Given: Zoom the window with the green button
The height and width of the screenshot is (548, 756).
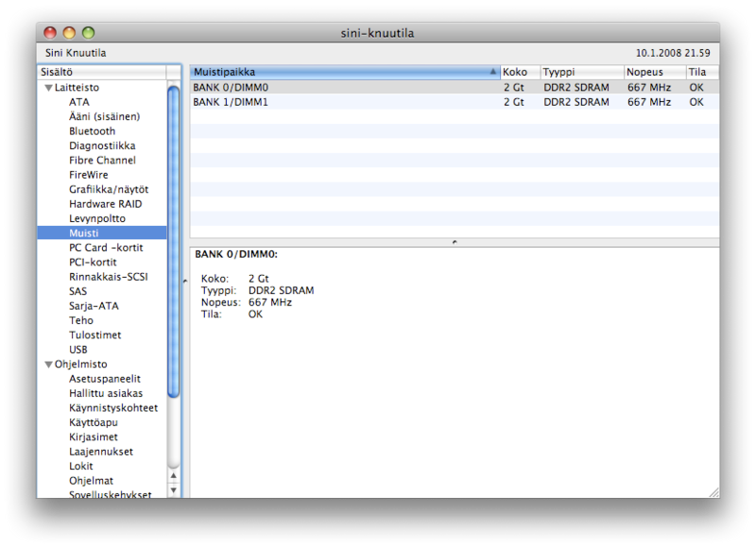Looking at the screenshot, I should click(88, 33).
